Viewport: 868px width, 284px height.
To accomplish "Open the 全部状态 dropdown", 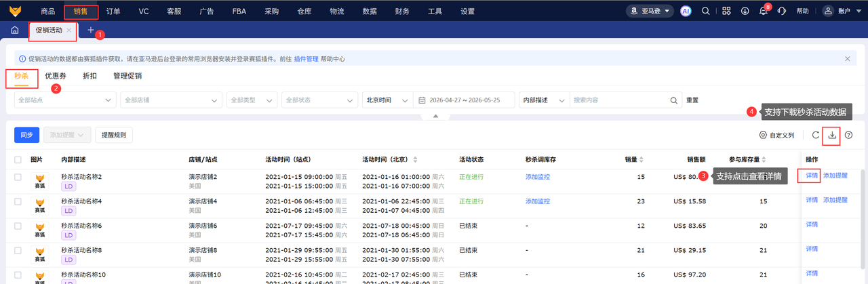I will click(x=319, y=100).
